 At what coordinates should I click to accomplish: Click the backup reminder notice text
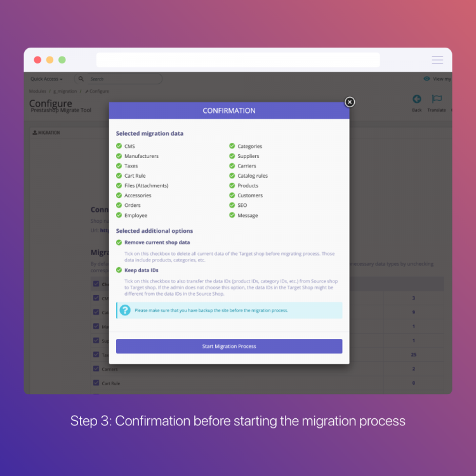pos(211,310)
